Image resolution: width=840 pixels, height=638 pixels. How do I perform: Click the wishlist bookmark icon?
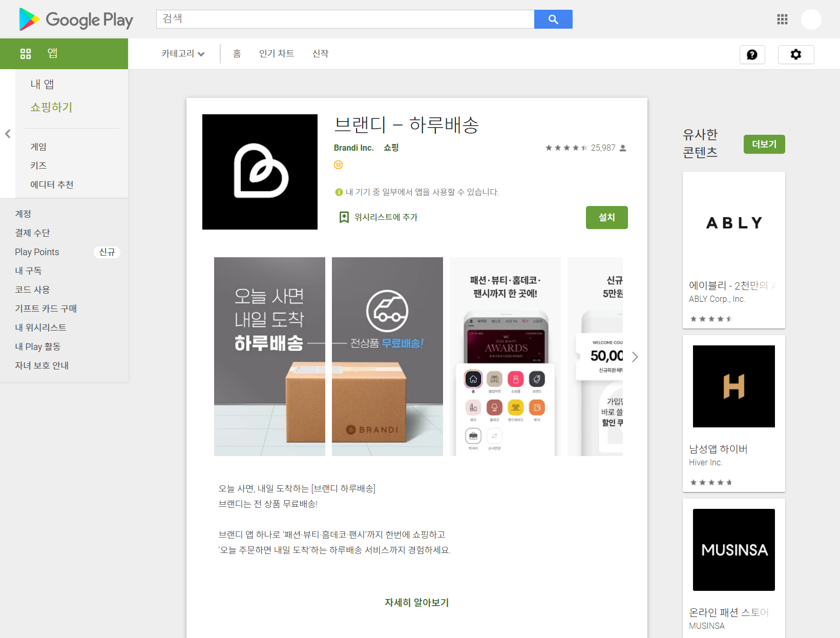(x=344, y=217)
